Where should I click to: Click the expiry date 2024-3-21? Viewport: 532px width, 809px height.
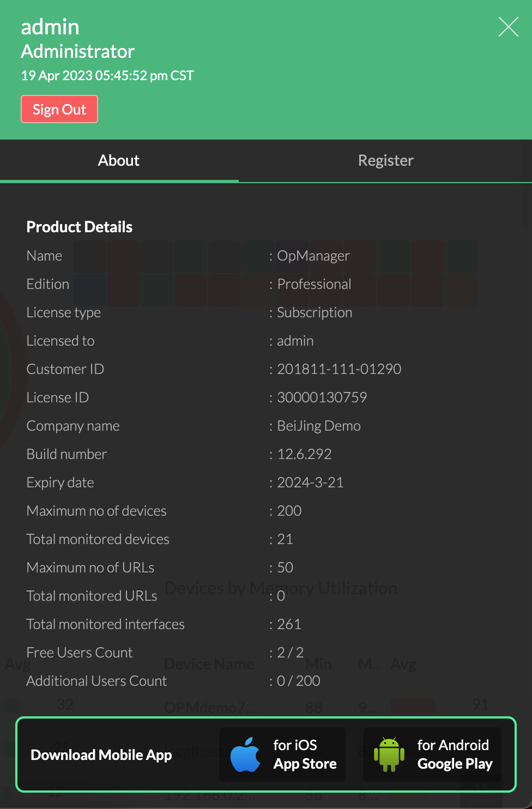point(310,482)
